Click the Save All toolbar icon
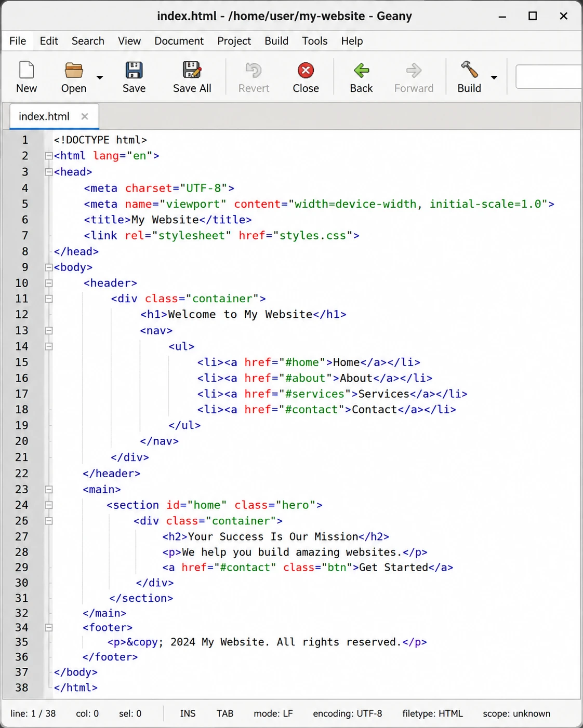This screenshot has height=728, width=583. pos(192,70)
